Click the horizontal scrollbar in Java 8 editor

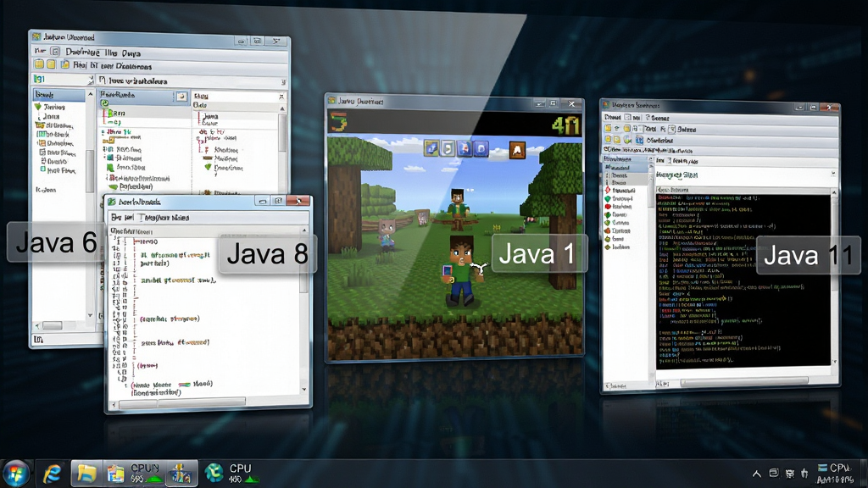click(183, 402)
